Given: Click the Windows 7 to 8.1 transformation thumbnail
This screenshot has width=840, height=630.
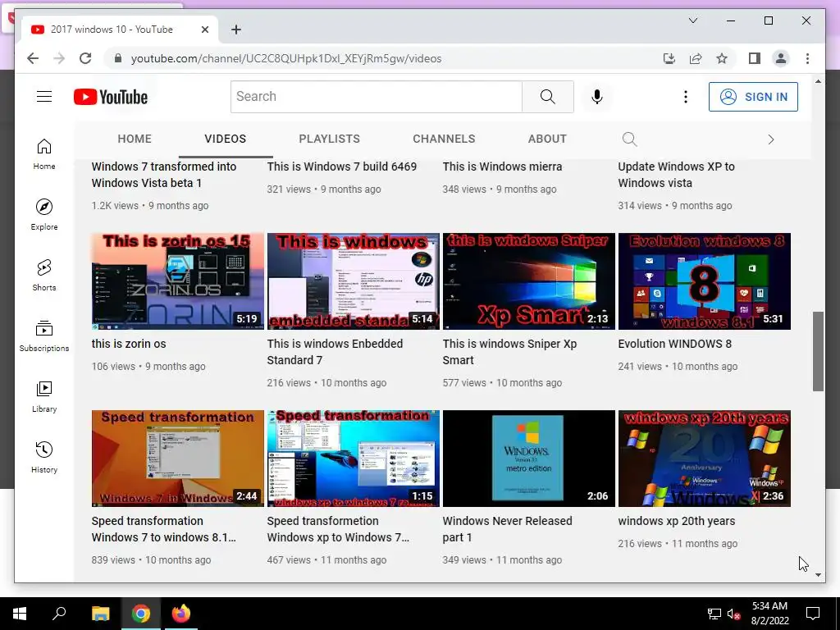Looking at the screenshot, I should tap(178, 459).
